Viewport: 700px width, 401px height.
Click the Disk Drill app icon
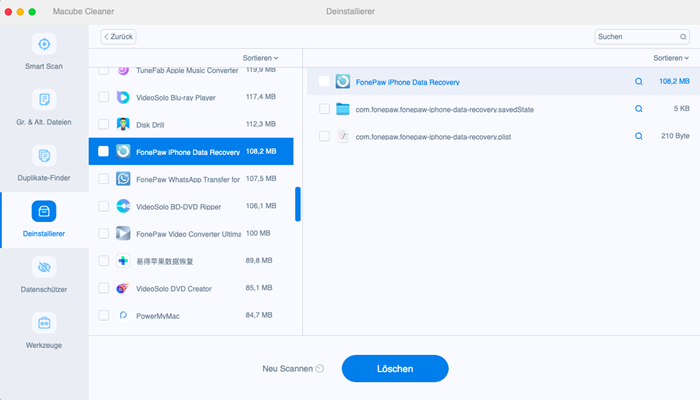(x=123, y=125)
